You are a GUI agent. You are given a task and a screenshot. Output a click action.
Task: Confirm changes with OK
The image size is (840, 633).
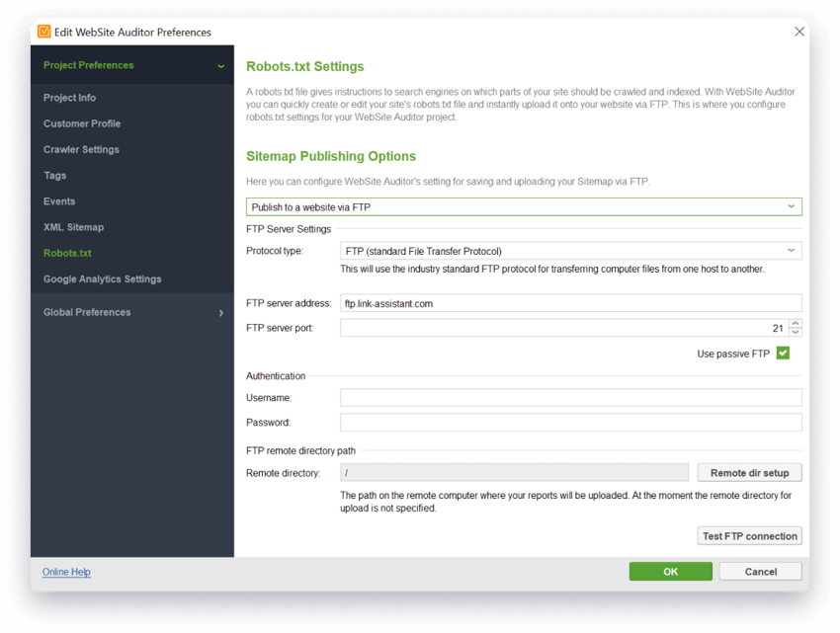point(670,571)
